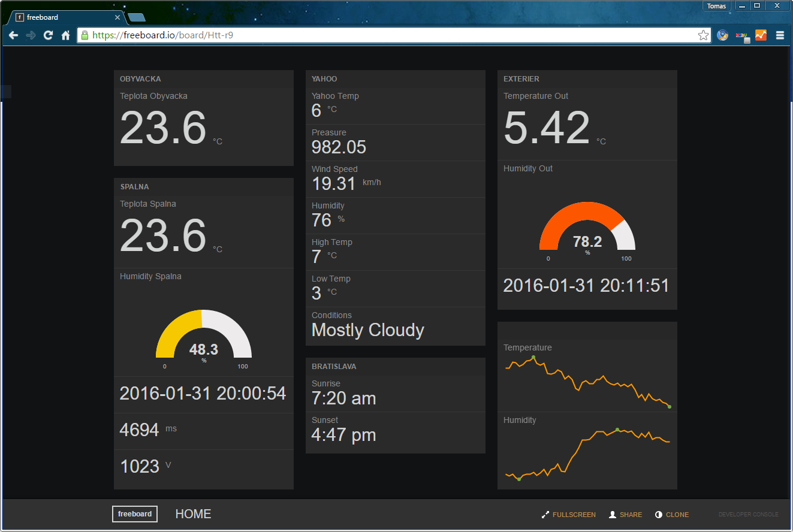793x532 pixels.
Task: Click the freeboard logo in footer
Action: pyautogui.click(x=135, y=514)
